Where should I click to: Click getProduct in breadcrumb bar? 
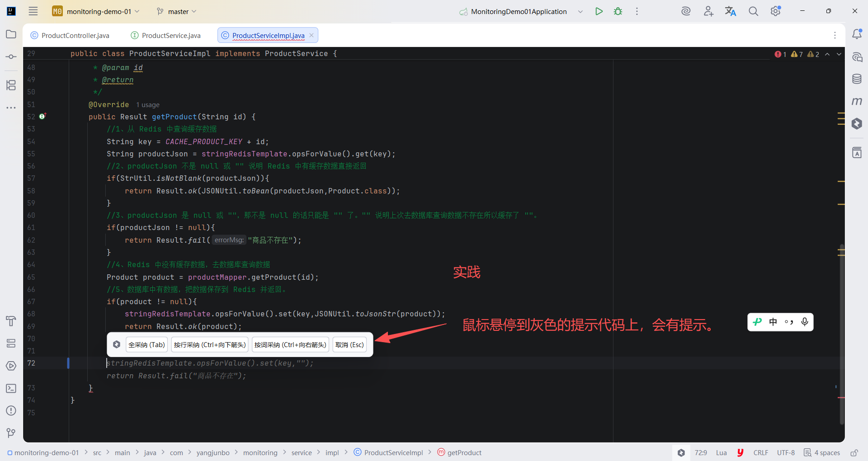coord(459,452)
